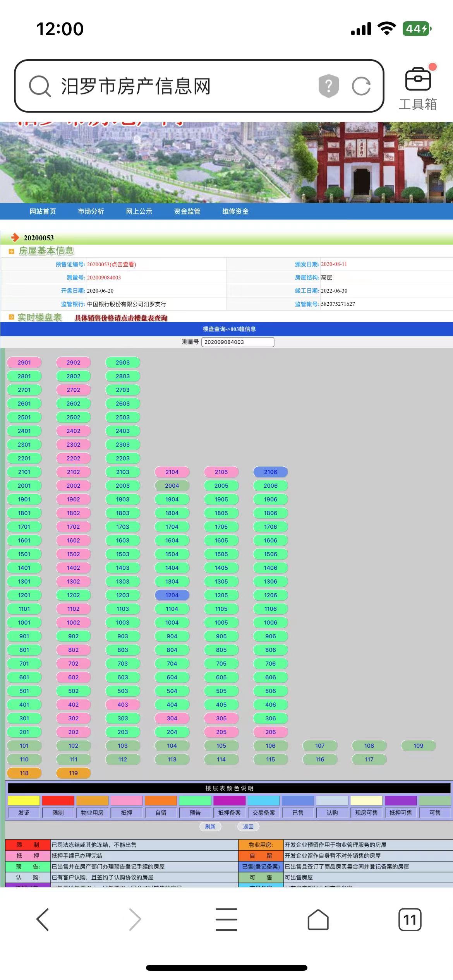The width and height of the screenshot is (453, 980).
Task: Open the 资金监管 menu item
Action: click(x=187, y=211)
